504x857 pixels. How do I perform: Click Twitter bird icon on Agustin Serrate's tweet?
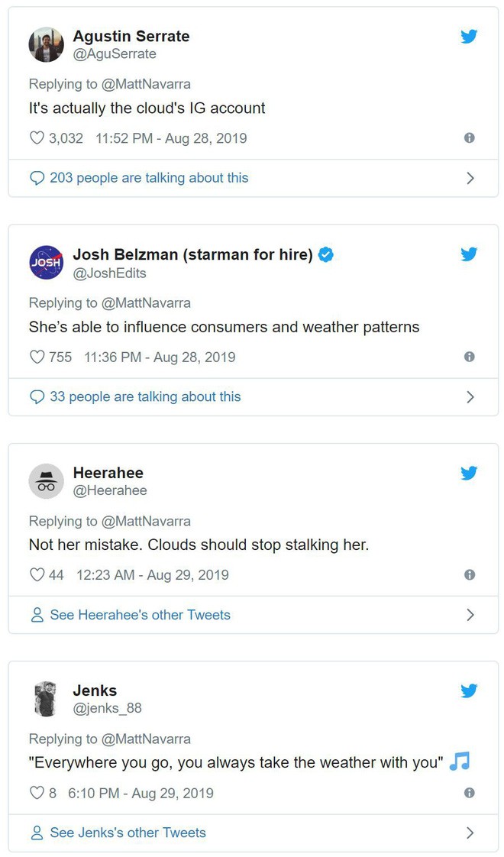point(468,37)
